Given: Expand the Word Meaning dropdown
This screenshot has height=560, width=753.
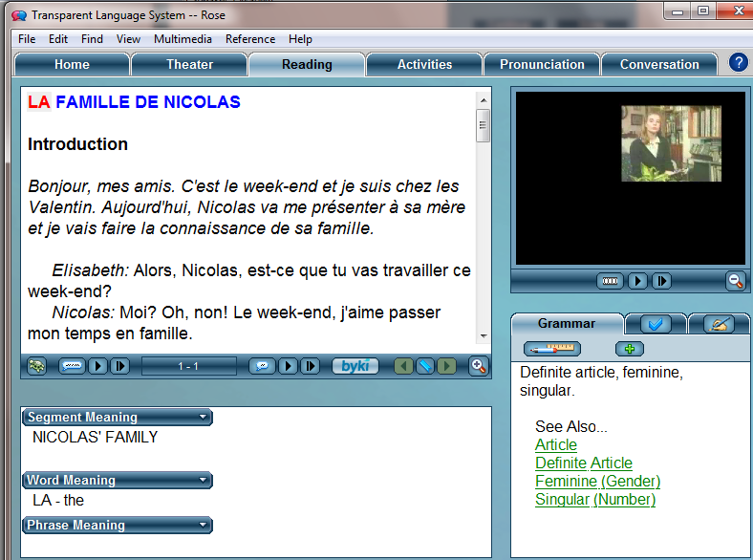Looking at the screenshot, I should pos(203,481).
